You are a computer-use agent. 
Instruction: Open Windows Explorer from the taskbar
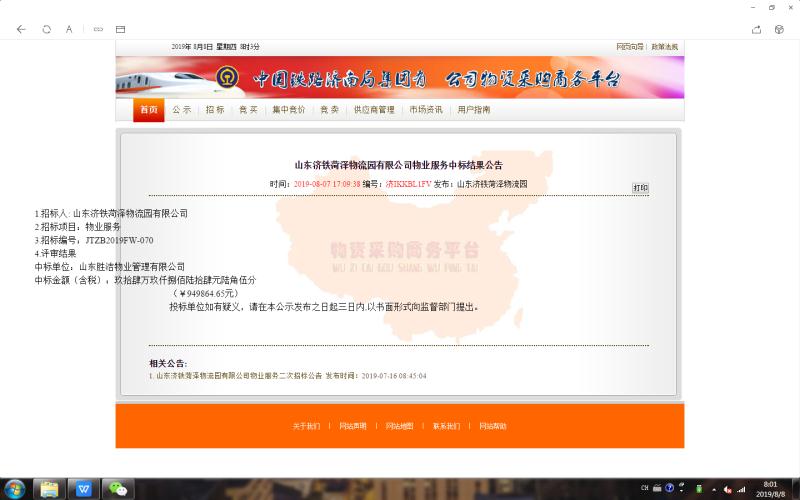[x=48, y=489]
